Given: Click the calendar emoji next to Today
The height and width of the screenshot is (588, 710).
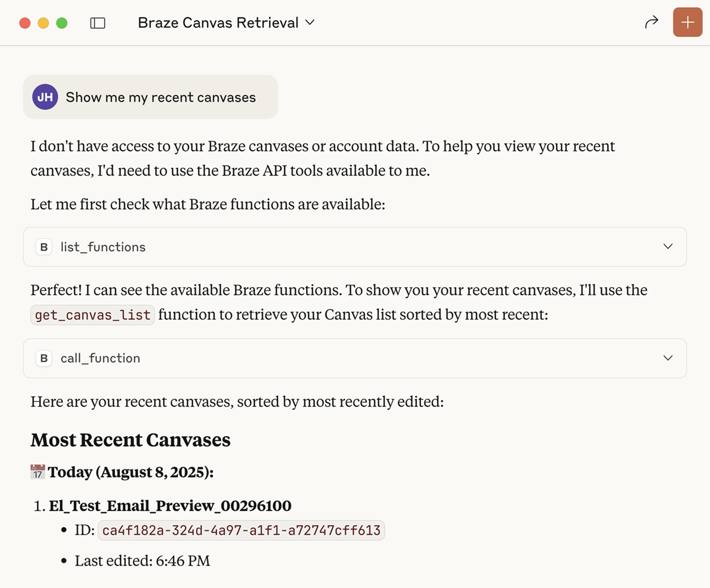Looking at the screenshot, I should [37, 472].
